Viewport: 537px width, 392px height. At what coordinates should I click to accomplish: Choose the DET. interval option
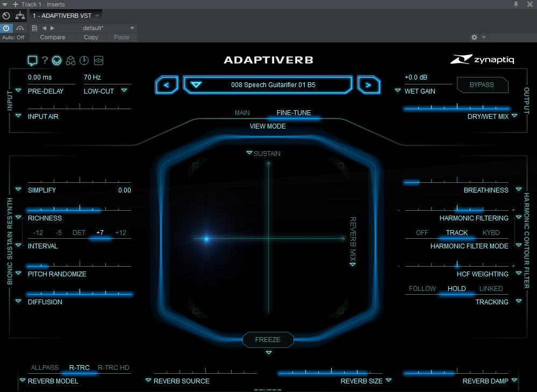coord(80,233)
